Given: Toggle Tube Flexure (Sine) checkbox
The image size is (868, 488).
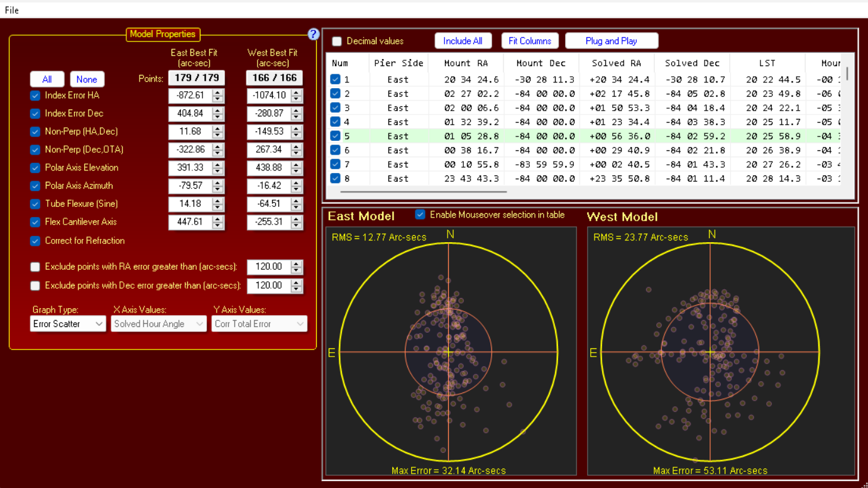Looking at the screenshot, I should point(35,204).
